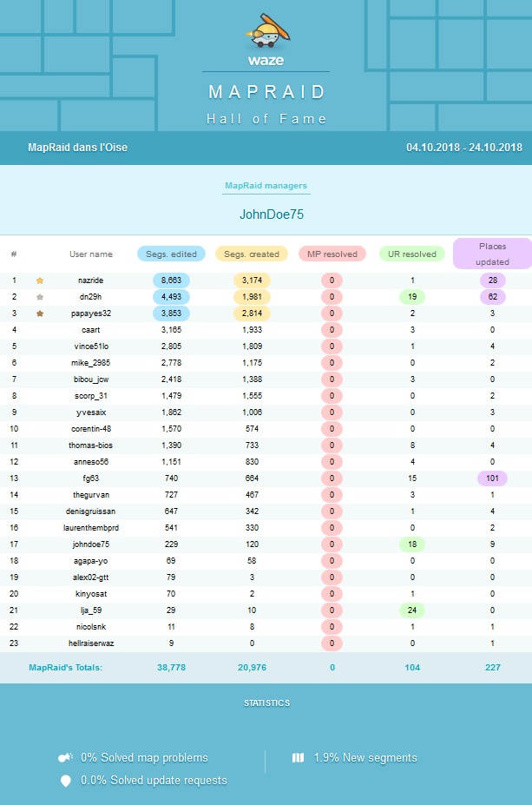Image resolution: width=532 pixels, height=805 pixels.
Task: Open user fg63 in the ranking
Action: pyautogui.click(x=91, y=478)
